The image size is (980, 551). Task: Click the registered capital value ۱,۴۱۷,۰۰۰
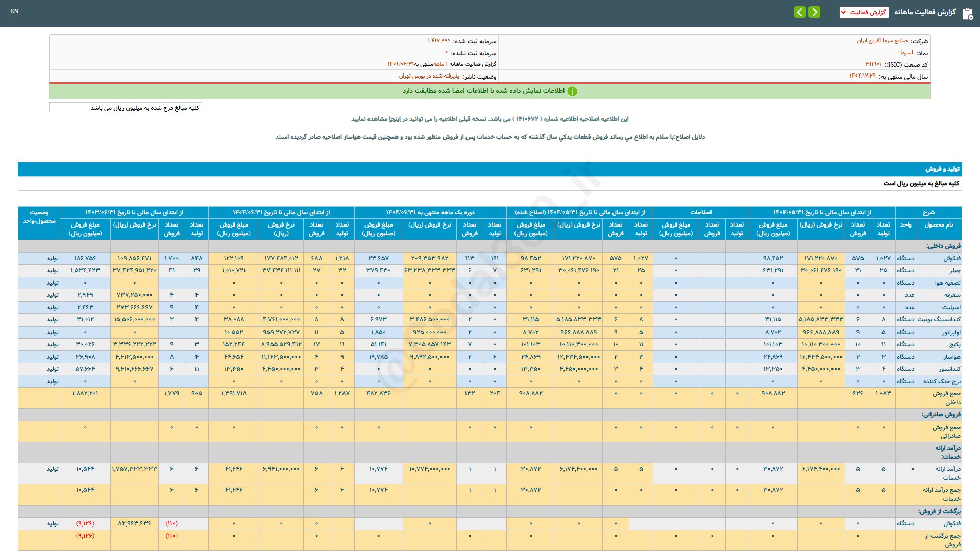click(x=438, y=41)
